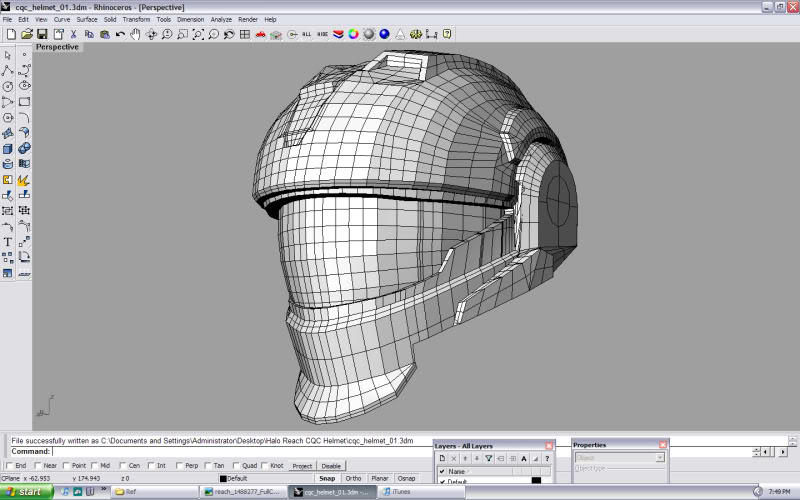Select the Box solid tool
800x500 pixels.
point(8,148)
